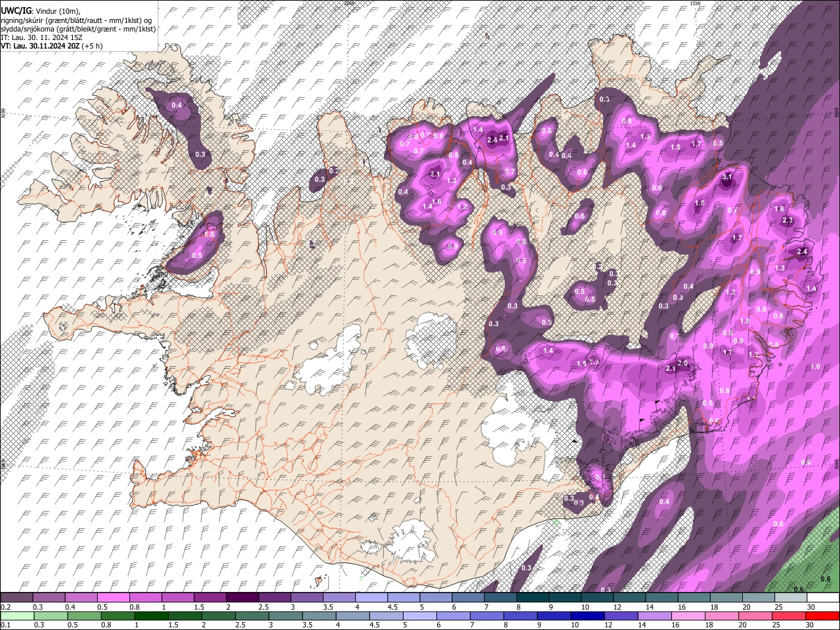Click the 'UWC/IG: Vindur (10m),' title text

point(40,11)
